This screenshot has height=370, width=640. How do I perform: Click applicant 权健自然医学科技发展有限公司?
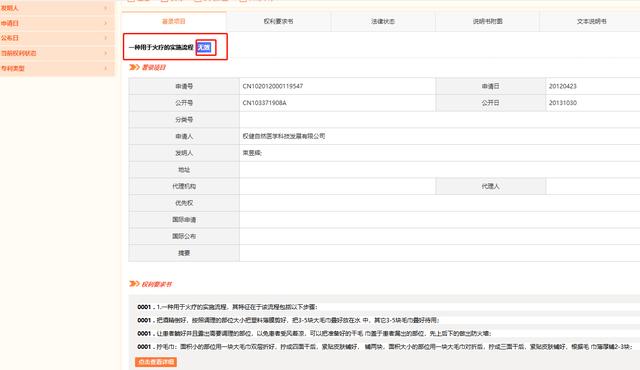[284, 136]
